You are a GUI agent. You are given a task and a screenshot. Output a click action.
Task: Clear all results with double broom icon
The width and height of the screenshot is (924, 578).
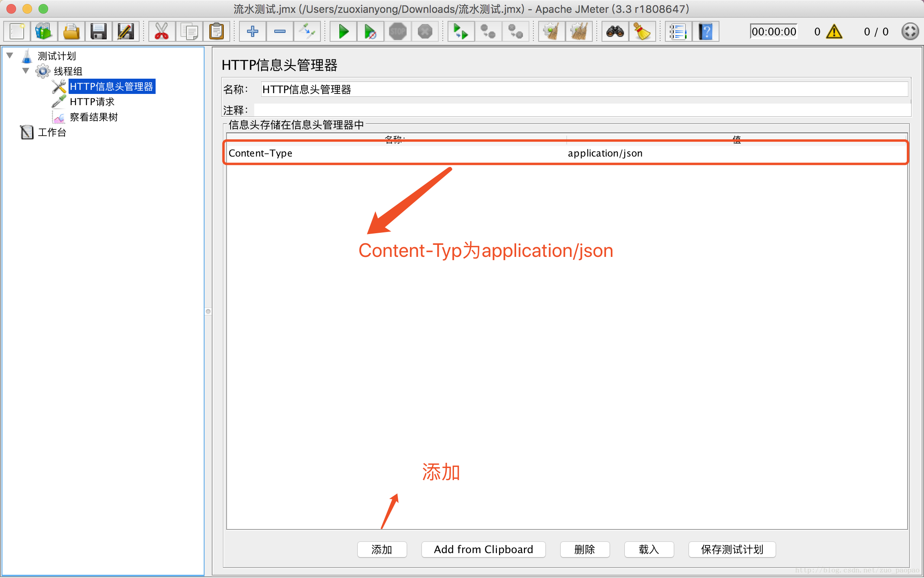tap(579, 31)
